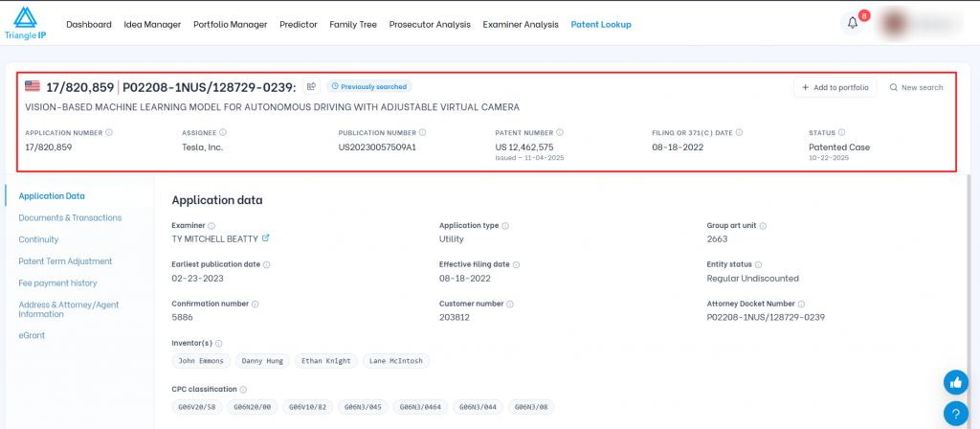Click info icon next to Status
Screen dimensions: 980x429
point(842,132)
